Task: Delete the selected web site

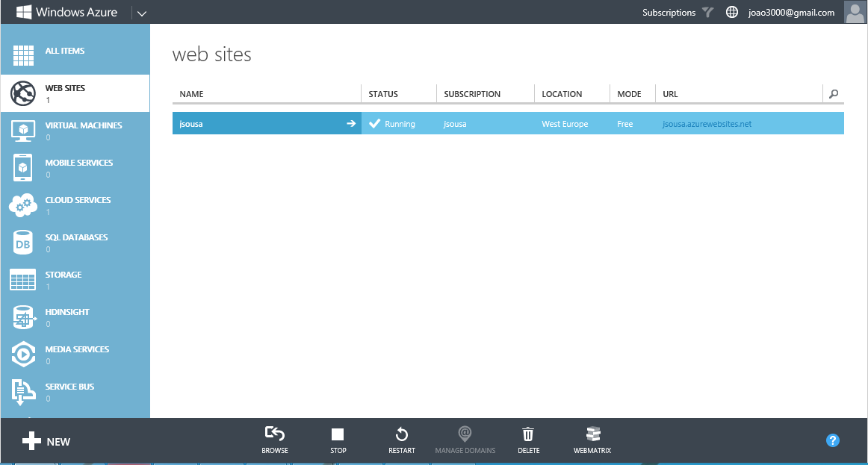Action: tap(528, 434)
